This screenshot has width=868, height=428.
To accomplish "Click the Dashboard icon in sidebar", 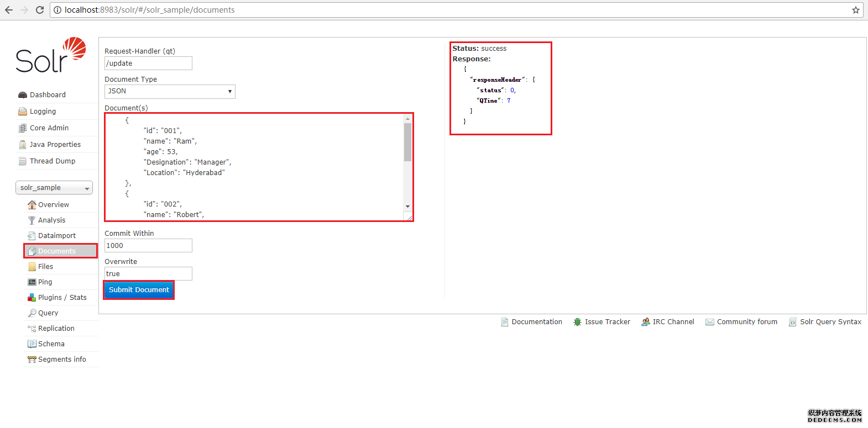I will [23, 95].
